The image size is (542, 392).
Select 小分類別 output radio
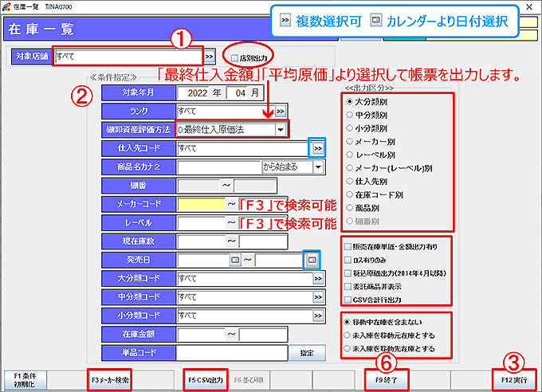pyautogui.click(x=350, y=128)
